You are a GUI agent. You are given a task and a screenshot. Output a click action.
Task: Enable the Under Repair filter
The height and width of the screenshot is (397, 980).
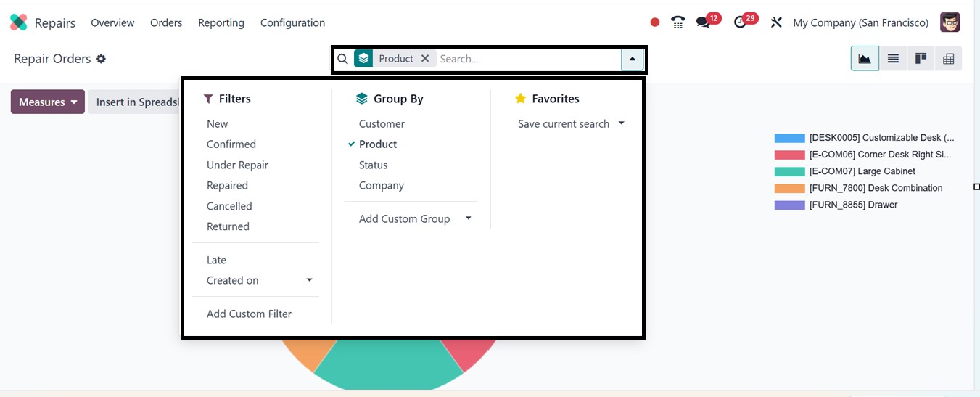click(x=237, y=165)
